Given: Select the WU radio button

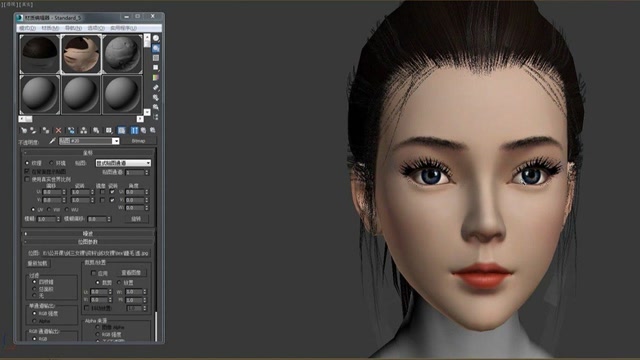Looking at the screenshot, I should click(x=67, y=209).
